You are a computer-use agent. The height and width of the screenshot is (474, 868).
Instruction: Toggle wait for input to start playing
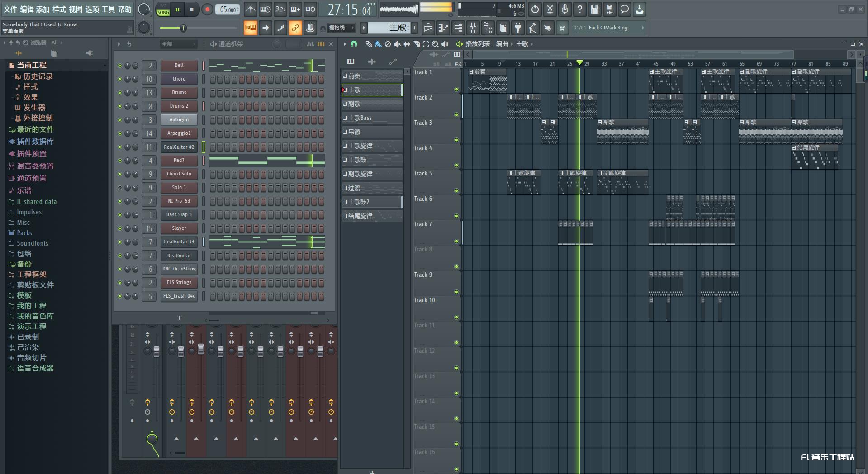266,9
